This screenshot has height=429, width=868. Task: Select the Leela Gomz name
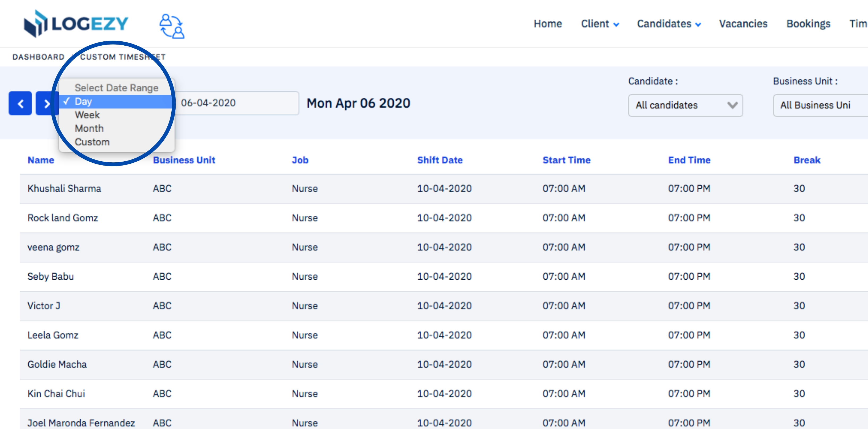click(x=53, y=335)
